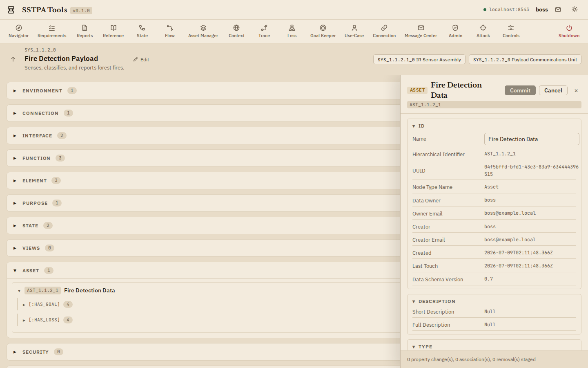Toggle the light/dark theme sun icon
The image size is (588, 368).
(x=575, y=9)
